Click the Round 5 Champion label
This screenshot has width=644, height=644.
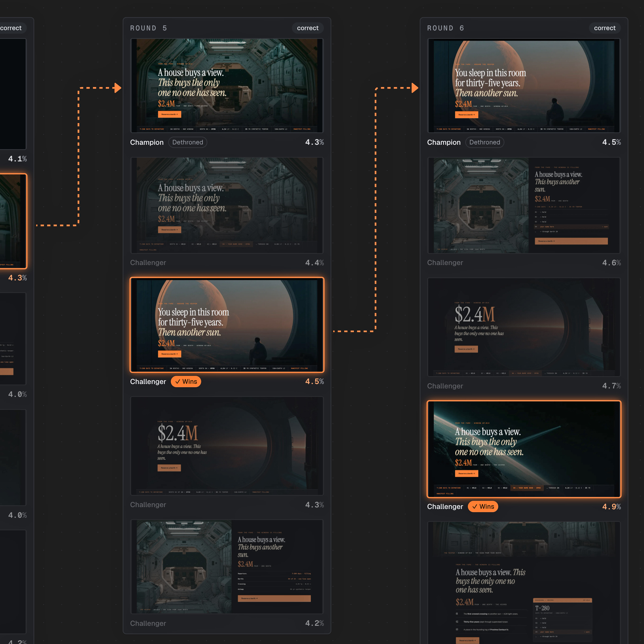(147, 142)
